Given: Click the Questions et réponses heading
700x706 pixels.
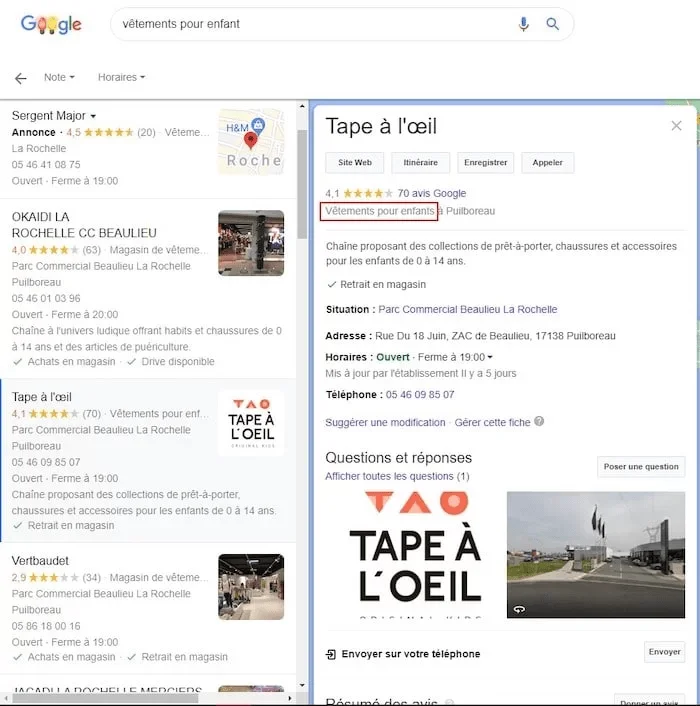Looking at the screenshot, I should [398, 457].
